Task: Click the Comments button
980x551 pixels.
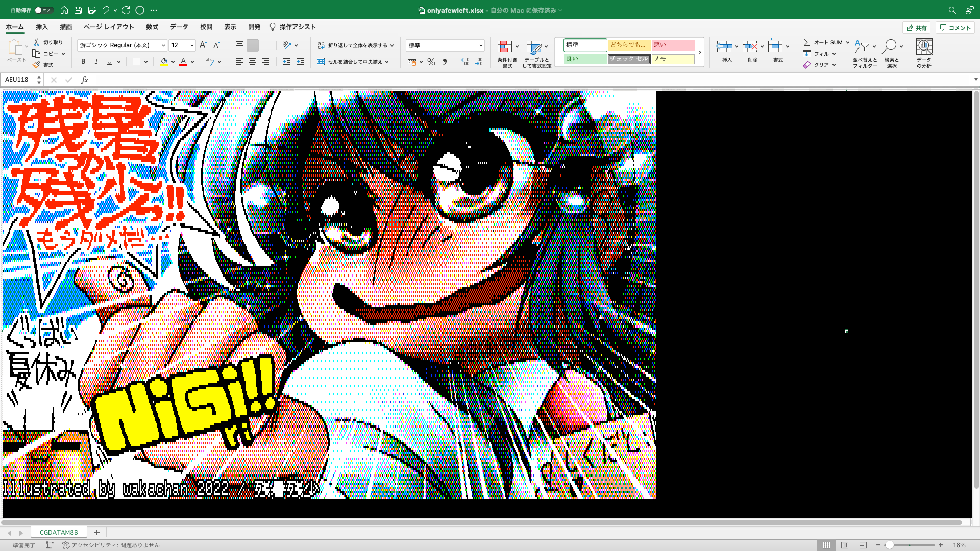Action: point(955,28)
